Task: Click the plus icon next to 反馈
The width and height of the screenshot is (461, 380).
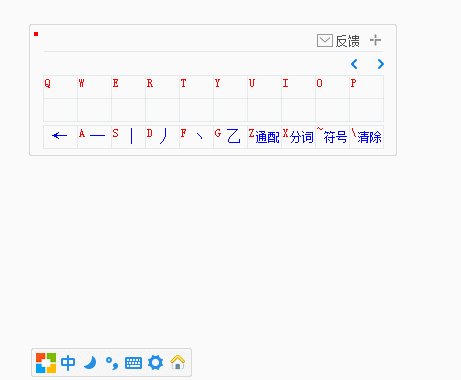Action: (x=376, y=40)
